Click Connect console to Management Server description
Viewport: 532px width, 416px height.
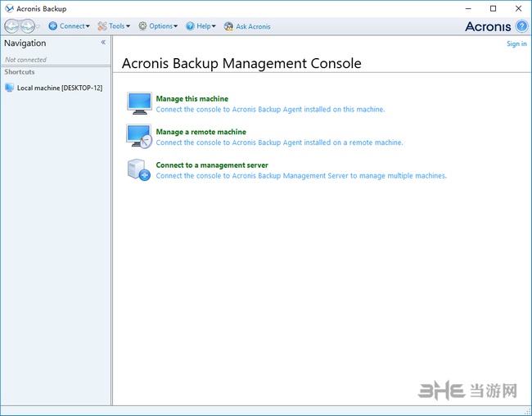(301, 176)
